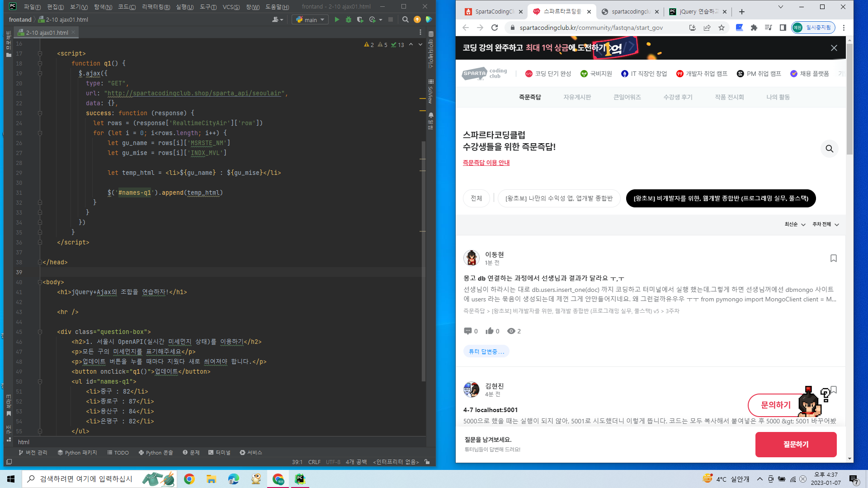Open Chrome side panel icon
Viewport: 868px width, 488px height.
783,28
